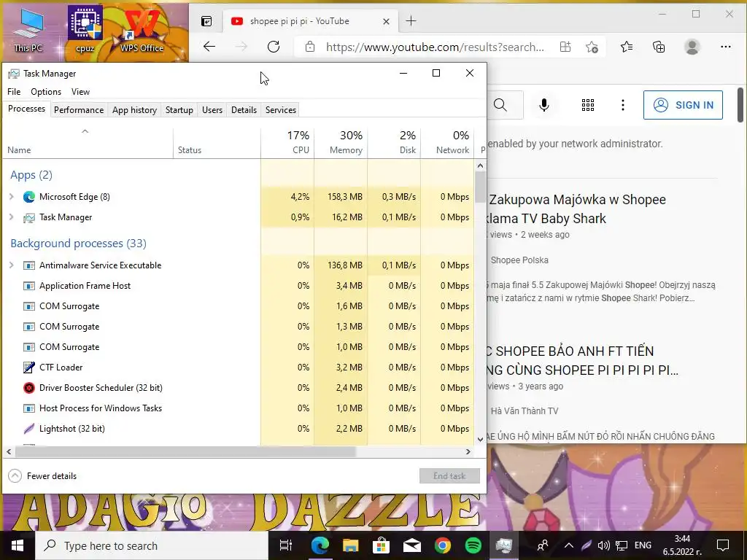
Task: Click the Windows Start button
Action: [x=18, y=545]
